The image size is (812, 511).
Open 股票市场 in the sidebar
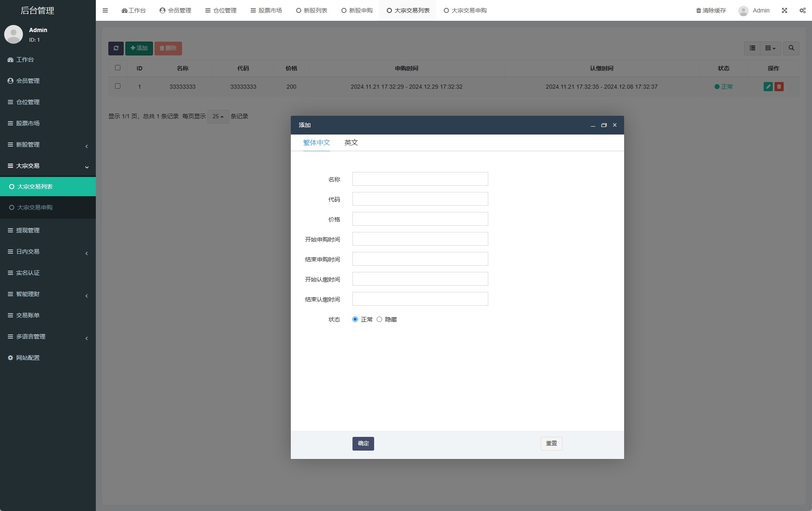tap(48, 123)
